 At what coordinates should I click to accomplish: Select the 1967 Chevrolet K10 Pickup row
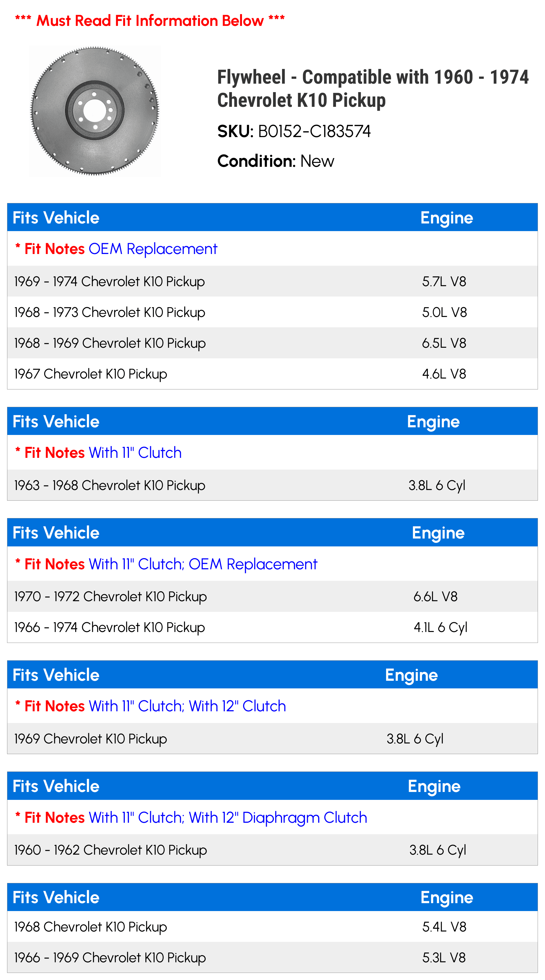click(x=272, y=374)
